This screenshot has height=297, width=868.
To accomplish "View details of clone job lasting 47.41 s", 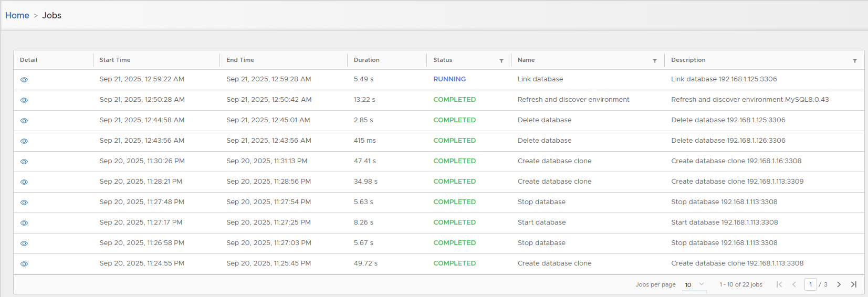I will [24, 162].
